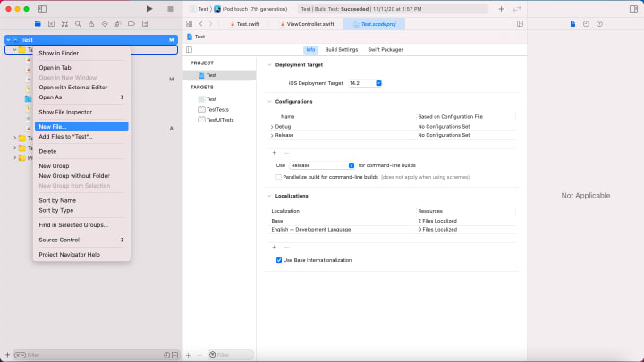Select the File inspector icon
644x362 pixels.
pyautogui.click(x=572, y=24)
